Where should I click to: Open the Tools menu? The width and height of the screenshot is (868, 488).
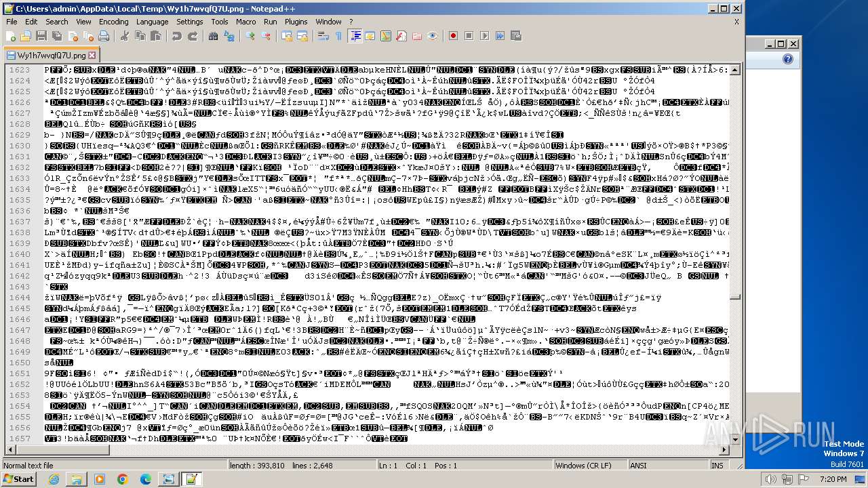tap(220, 22)
